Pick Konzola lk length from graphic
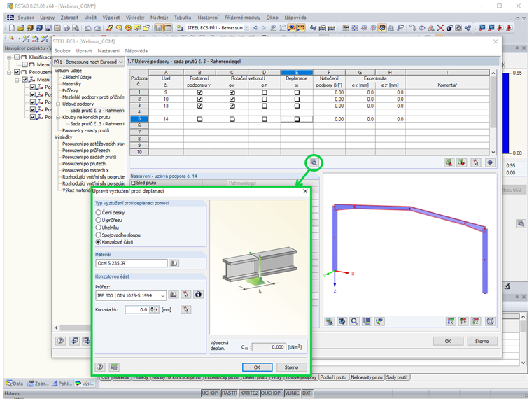This screenshot has height=399, width=532. tap(186, 309)
